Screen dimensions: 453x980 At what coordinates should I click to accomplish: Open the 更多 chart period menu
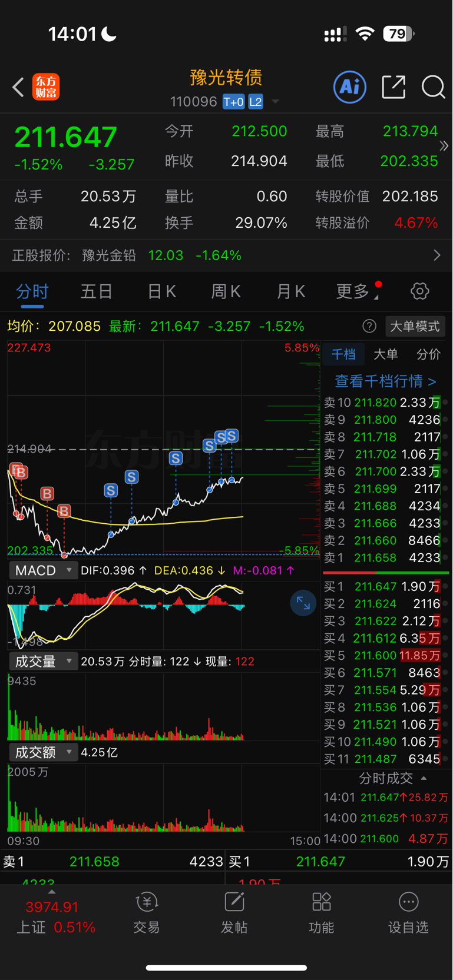coord(358,291)
